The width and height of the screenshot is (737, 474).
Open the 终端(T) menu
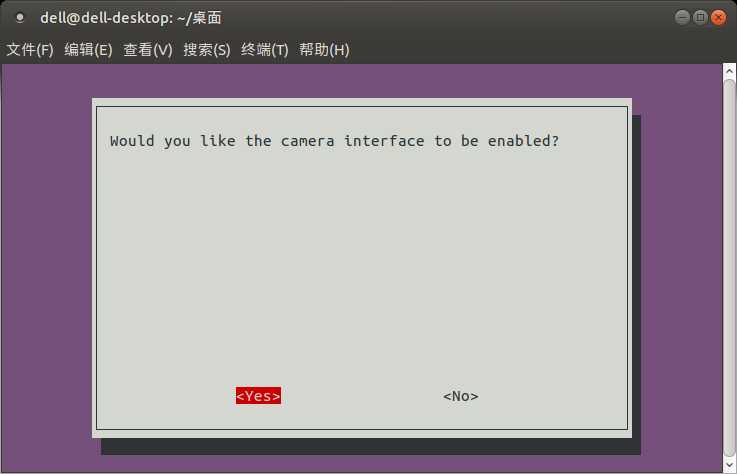[x=265, y=50]
